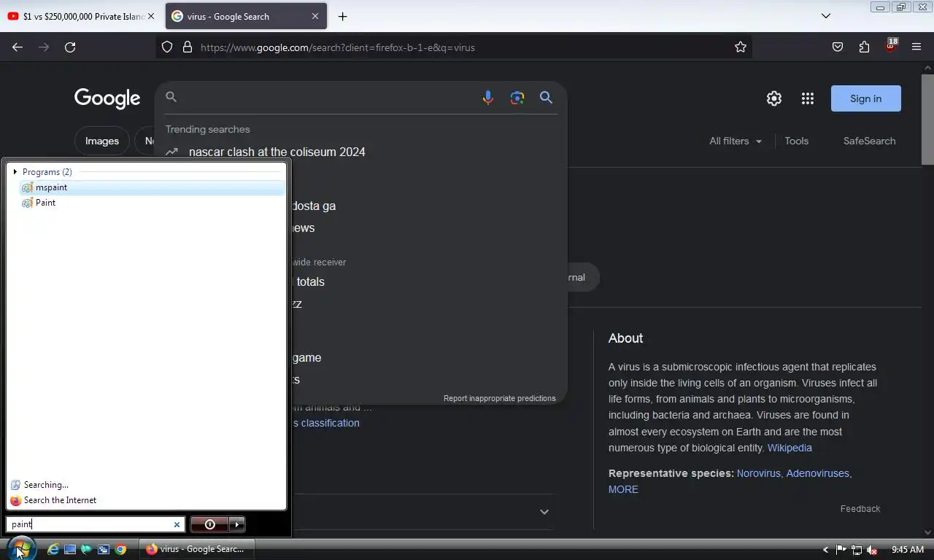Click the Switch between windows icon
Screen dimensions: 934x560
pos(104,549)
